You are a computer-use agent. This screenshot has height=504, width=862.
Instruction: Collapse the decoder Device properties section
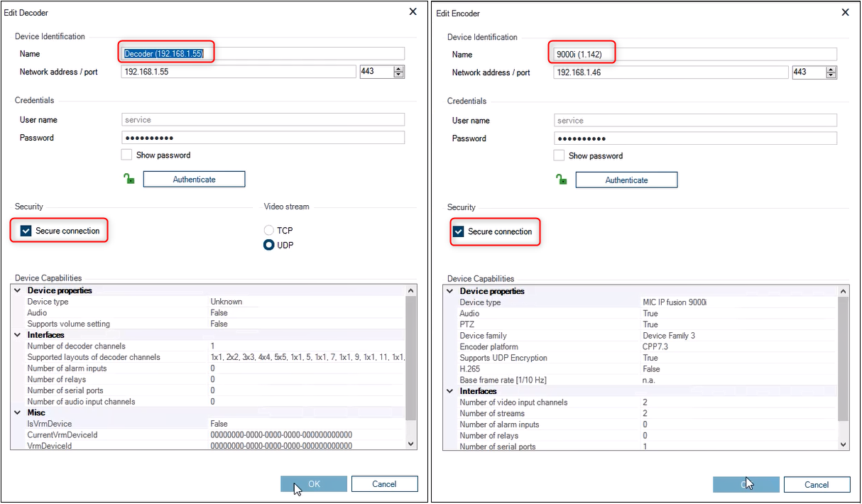coord(17,290)
